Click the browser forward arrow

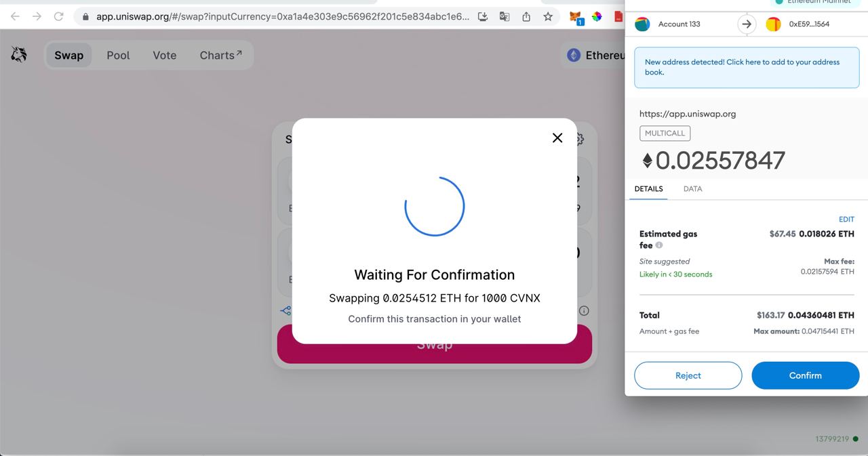37,16
